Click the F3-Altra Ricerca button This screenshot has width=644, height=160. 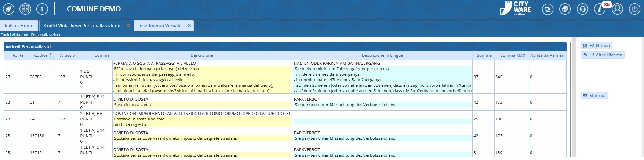[603, 55]
